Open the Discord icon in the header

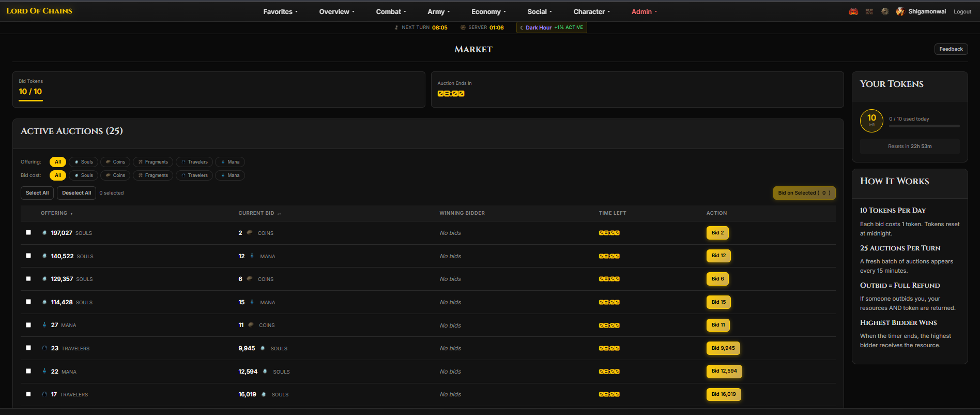tap(853, 11)
